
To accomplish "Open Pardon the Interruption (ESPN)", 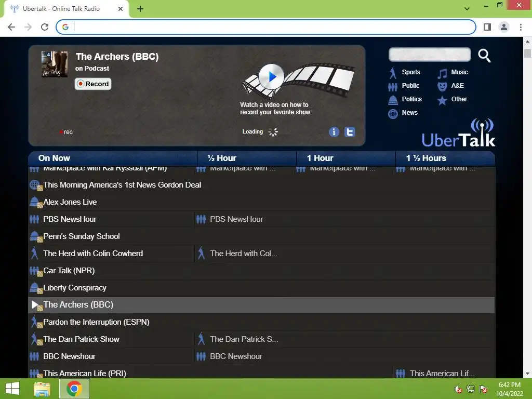I will point(96,322).
